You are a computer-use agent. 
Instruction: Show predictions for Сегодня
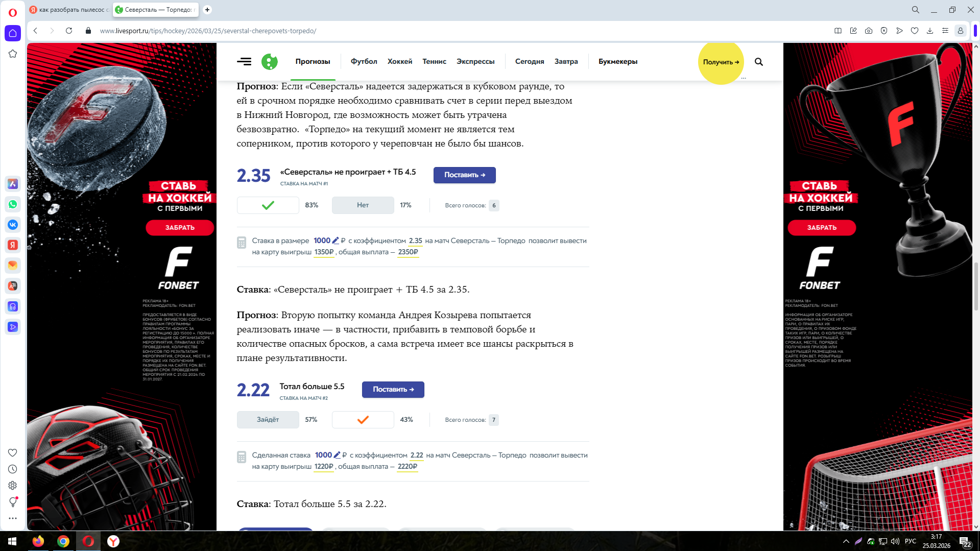(530, 62)
